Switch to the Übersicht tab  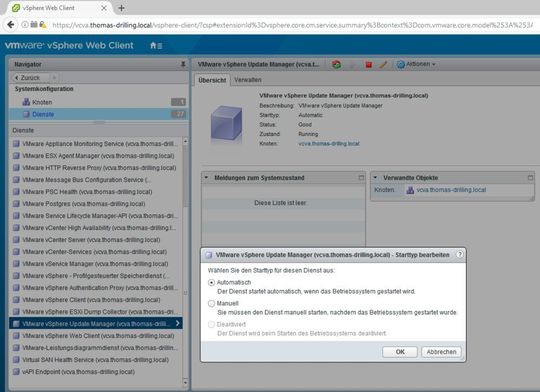click(212, 80)
